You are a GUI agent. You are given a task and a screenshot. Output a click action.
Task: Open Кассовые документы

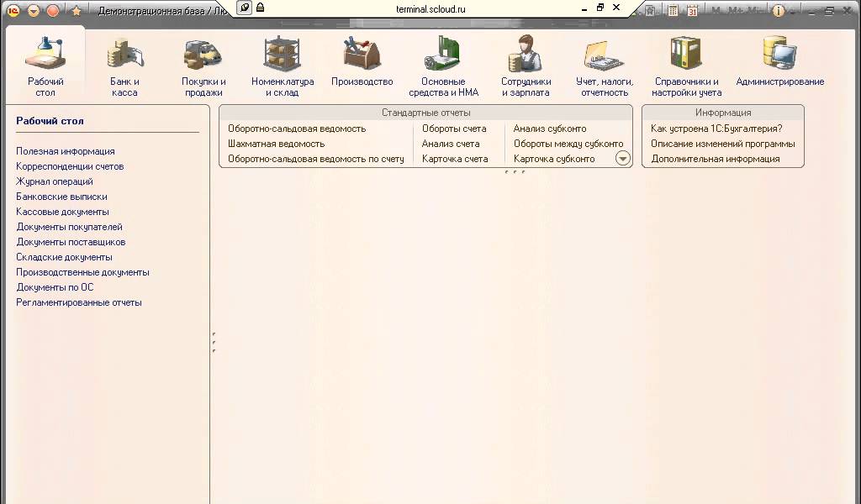62,212
